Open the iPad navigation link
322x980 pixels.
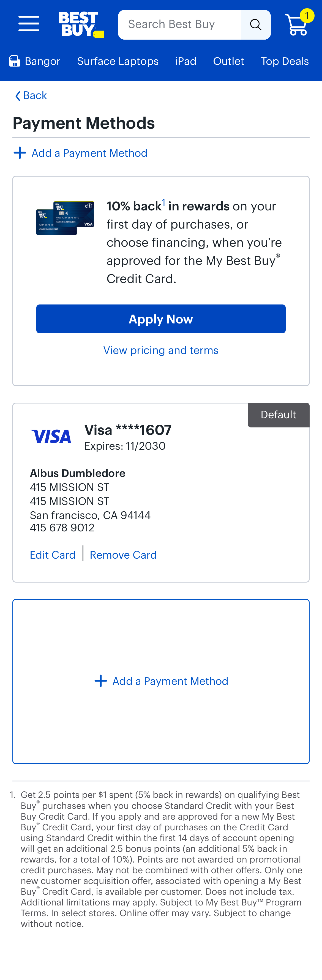(x=185, y=61)
